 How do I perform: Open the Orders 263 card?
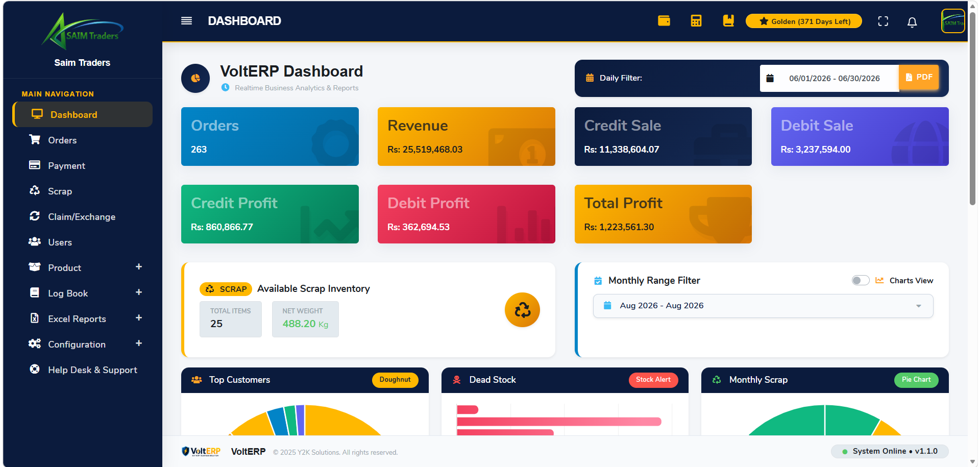(x=270, y=136)
